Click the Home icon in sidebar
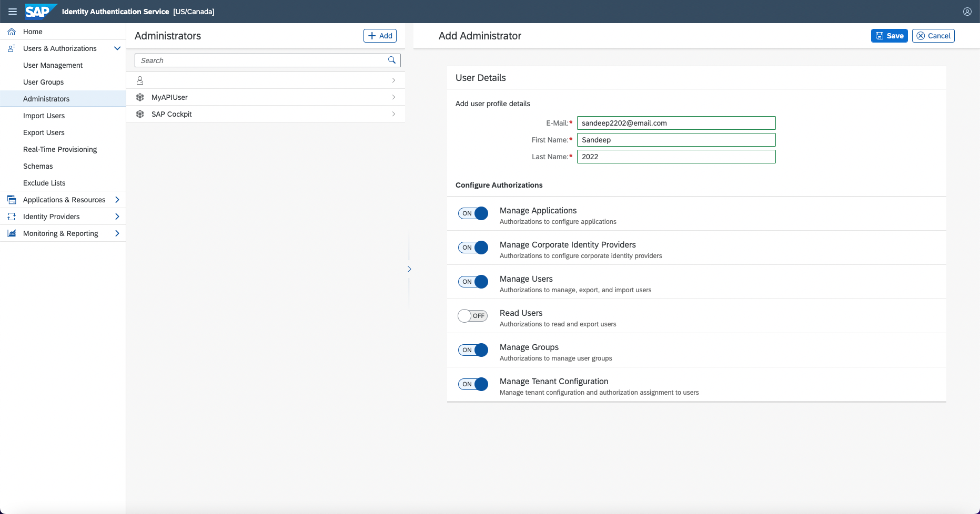 click(12, 32)
